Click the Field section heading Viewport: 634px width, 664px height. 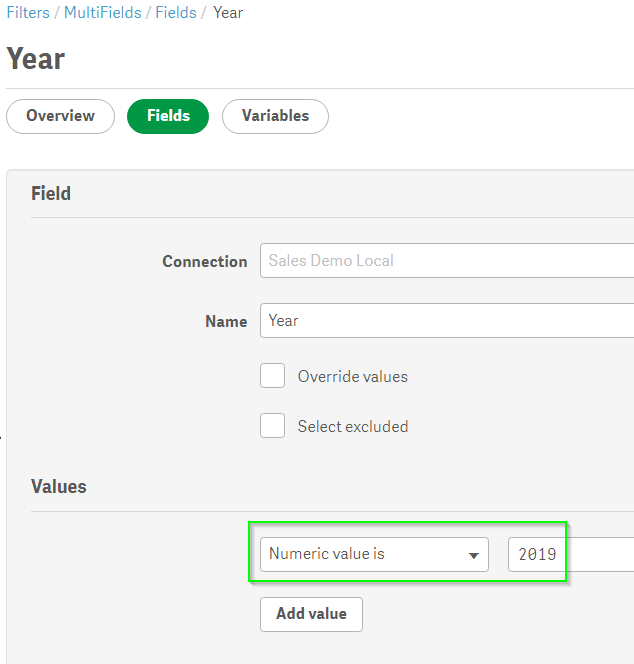51,194
